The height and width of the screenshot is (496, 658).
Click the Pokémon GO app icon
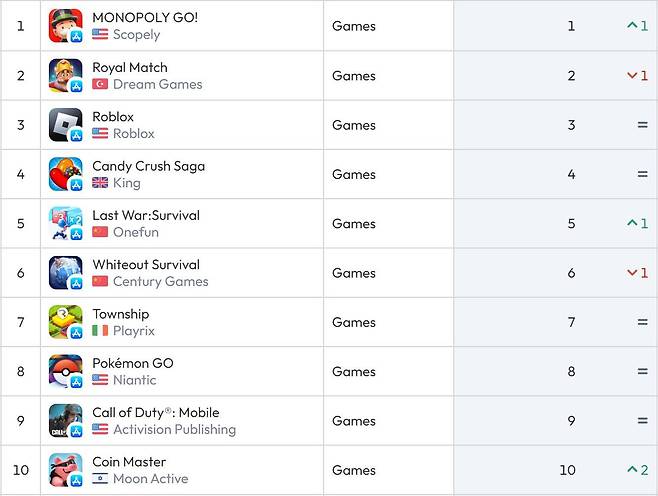coord(65,372)
